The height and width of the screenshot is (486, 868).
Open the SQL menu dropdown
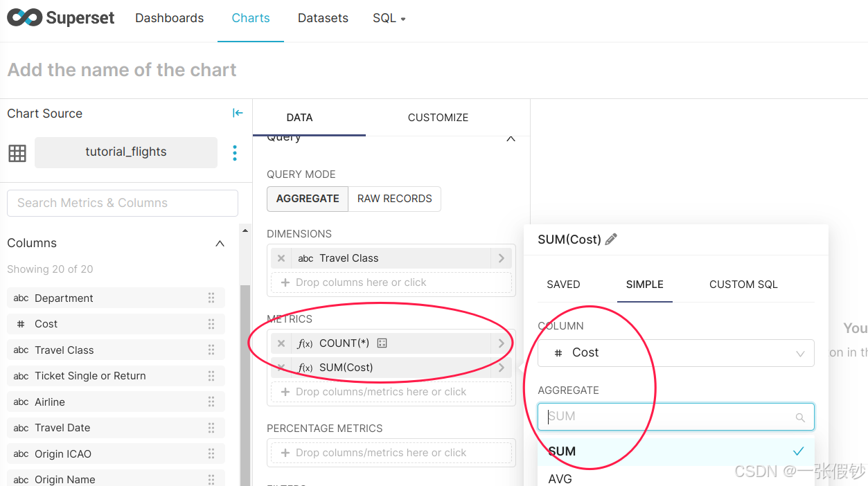[389, 18]
